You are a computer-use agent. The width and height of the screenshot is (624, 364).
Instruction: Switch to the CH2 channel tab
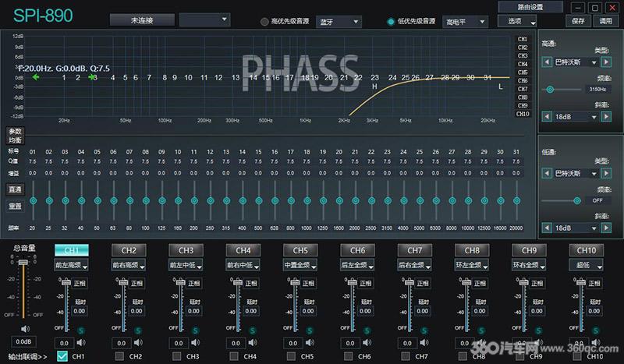(129, 250)
